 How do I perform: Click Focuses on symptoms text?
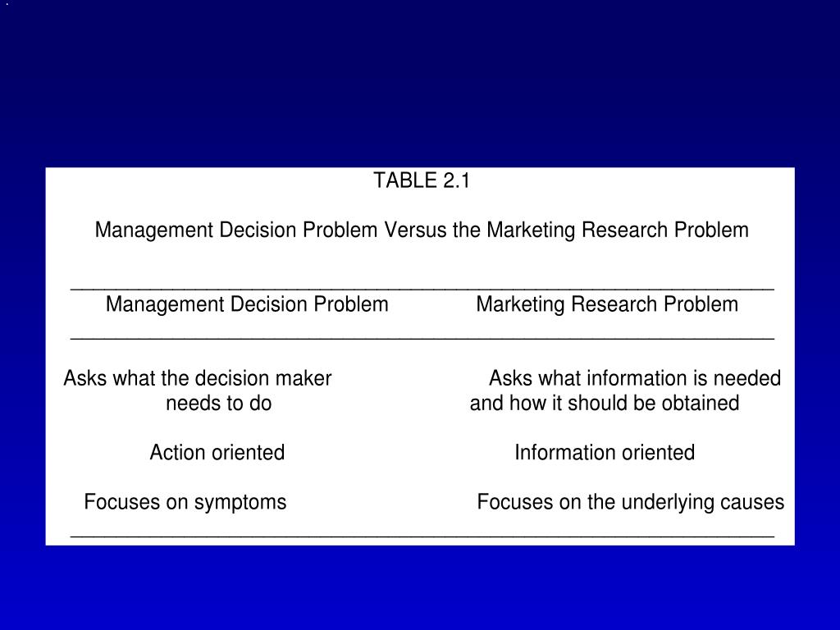(185, 503)
